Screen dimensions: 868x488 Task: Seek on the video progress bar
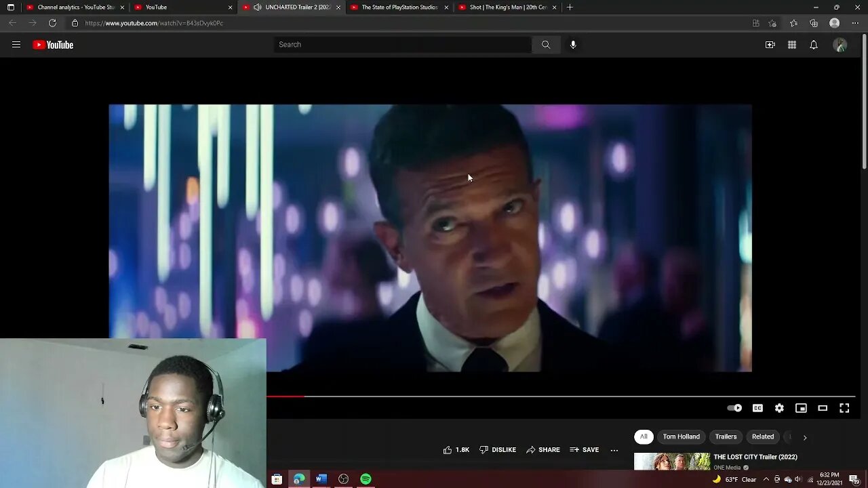561,396
